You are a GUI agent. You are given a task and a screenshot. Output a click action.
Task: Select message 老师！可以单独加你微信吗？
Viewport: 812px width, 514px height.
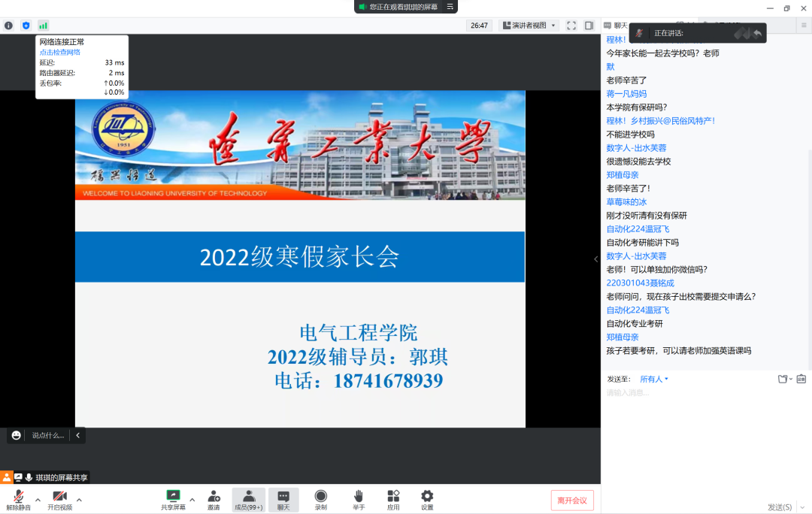[656, 270]
